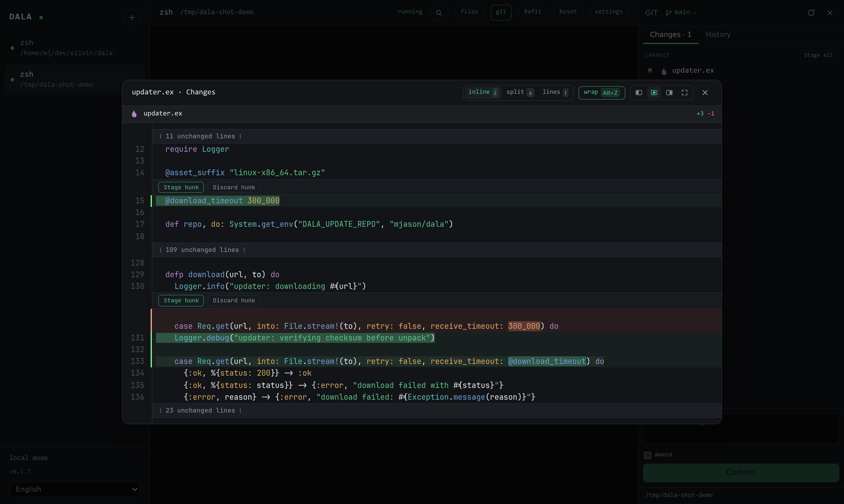Discard hunk for the @download_timeout line
Screen dimensions: 844x504
(234, 188)
